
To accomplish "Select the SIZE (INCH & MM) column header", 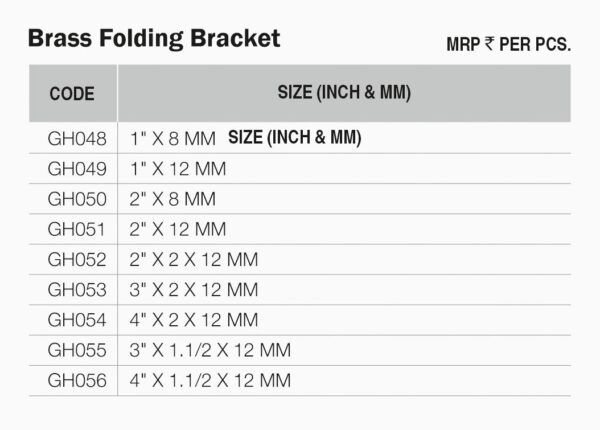I will pos(344,93).
